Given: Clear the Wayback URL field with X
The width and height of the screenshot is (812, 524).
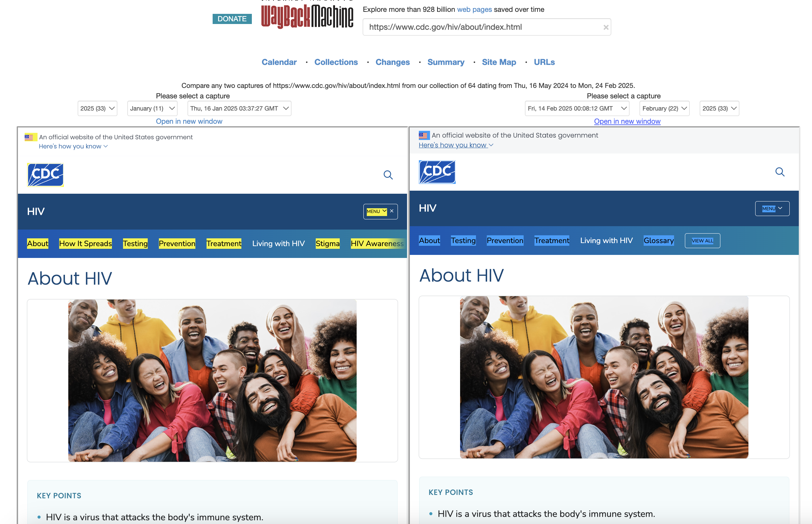Looking at the screenshot, I should (605, 27).
